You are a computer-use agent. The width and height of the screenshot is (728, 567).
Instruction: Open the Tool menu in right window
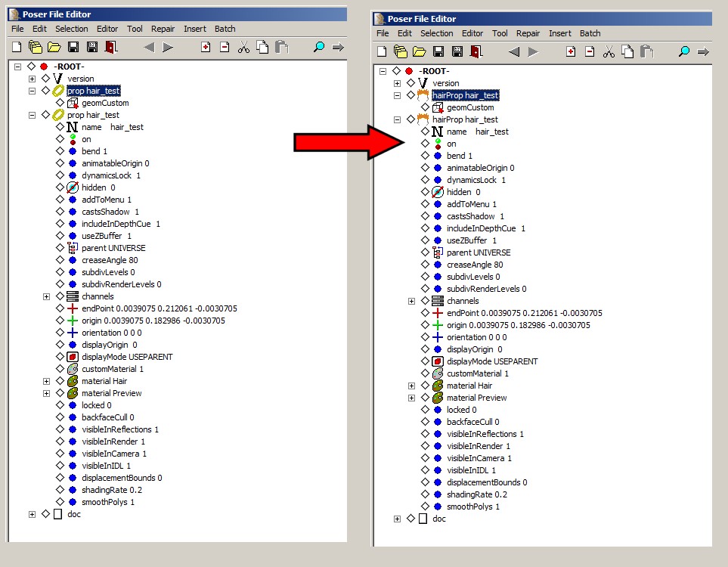(x=500, y=33)
